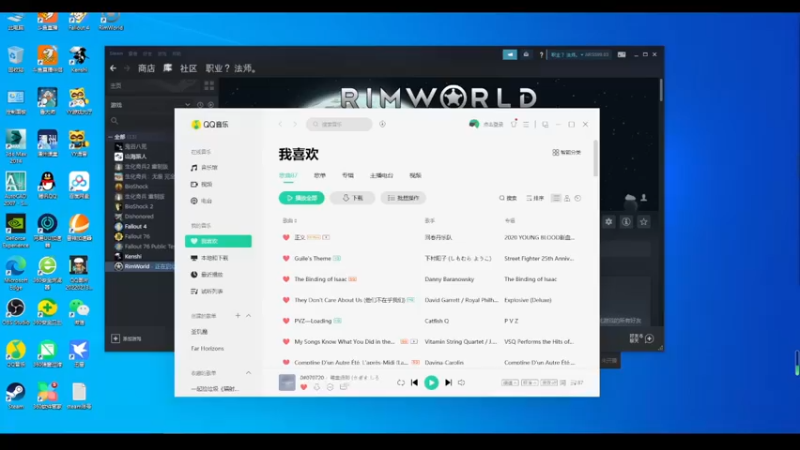Click user avatar in QQ Music header
The width and height of the screenshot is (800, 450).
click(x=474, y=124)
